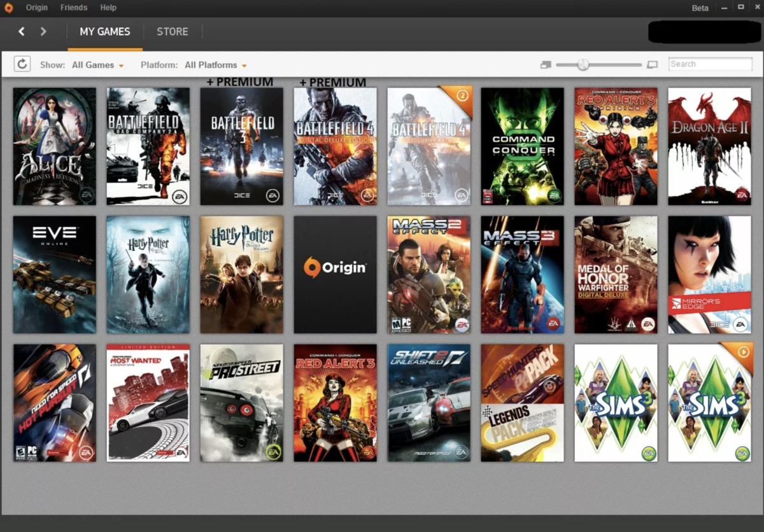
Task: Select Battlefield 4 Digital Deluxe Edition tile
Action: (x=336, y=146)
